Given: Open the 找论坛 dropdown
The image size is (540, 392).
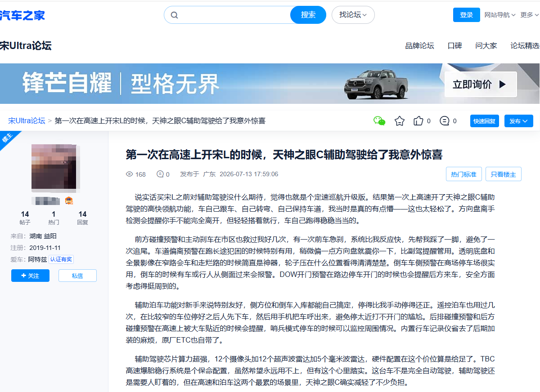Looking at the screenshot, I should click(x=353, y=15).
